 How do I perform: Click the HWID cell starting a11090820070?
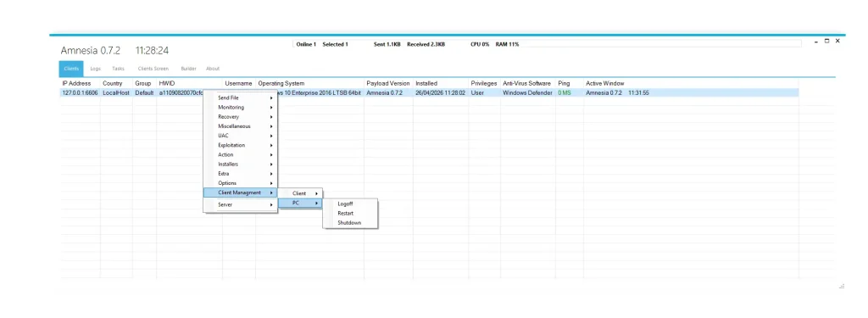pos(181,93)
